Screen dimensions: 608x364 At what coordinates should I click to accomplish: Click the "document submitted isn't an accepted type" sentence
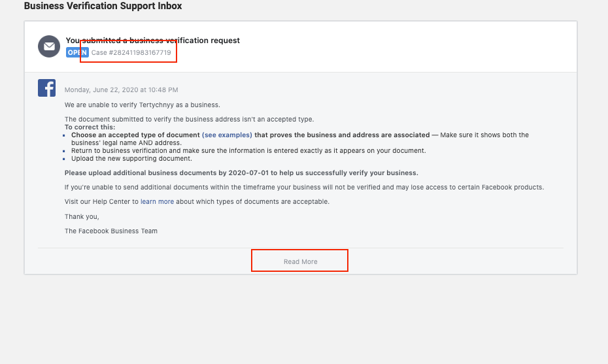tap(189, 120)
